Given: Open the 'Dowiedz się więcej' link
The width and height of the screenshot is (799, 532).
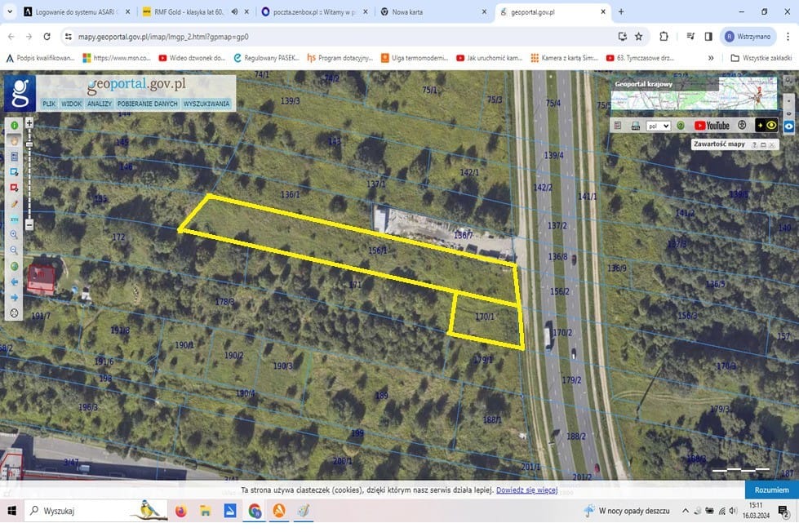Looking at the screenshot, I should point(526,490).
